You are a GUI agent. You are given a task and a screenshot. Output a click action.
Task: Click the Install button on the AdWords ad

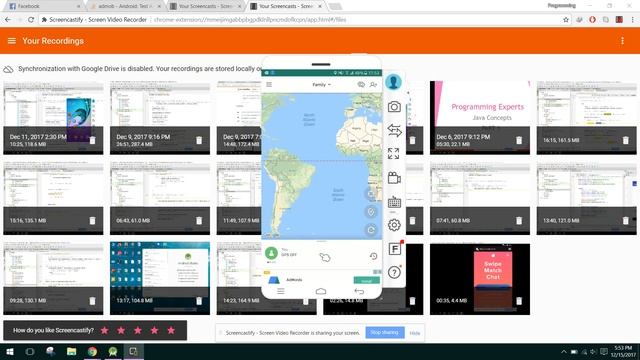[367, 280]
